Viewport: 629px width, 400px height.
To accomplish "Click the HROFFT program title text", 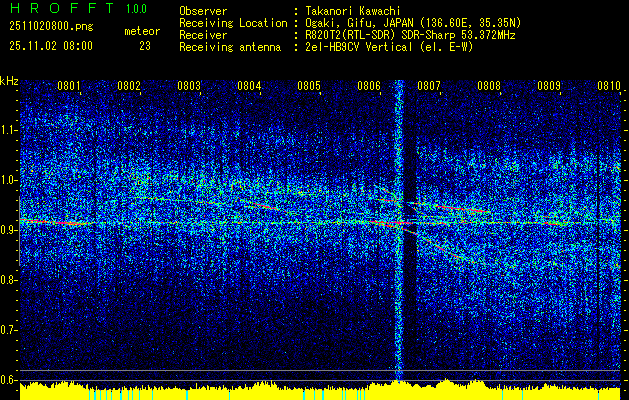I will tap(62, 8).
